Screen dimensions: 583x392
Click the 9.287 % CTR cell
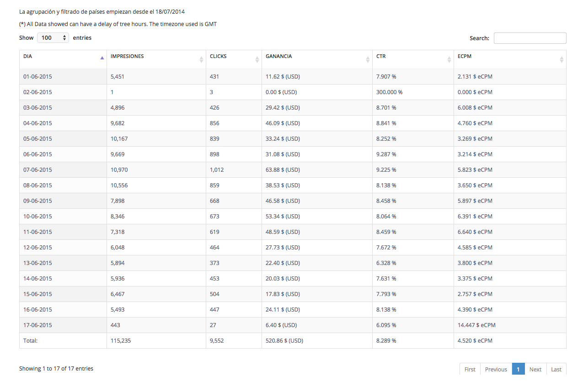[413, 154]
